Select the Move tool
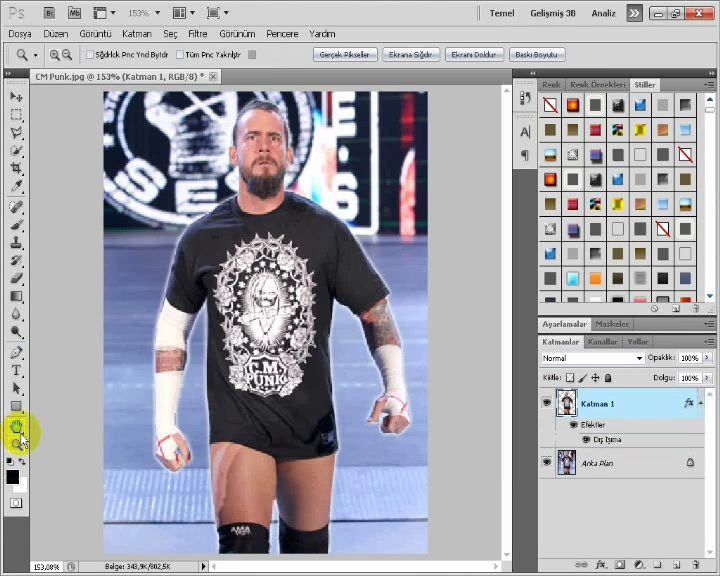 pos(16,96)
